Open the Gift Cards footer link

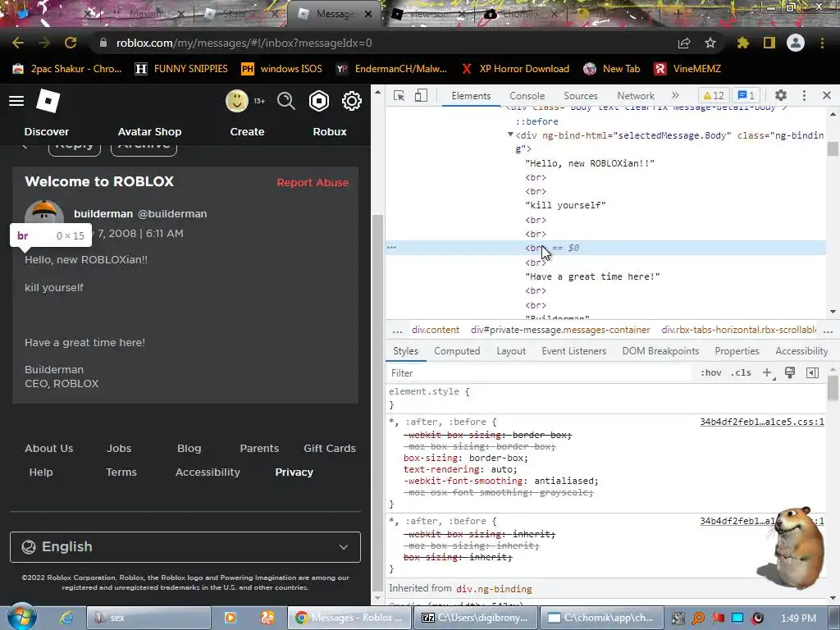coord(330,449)
